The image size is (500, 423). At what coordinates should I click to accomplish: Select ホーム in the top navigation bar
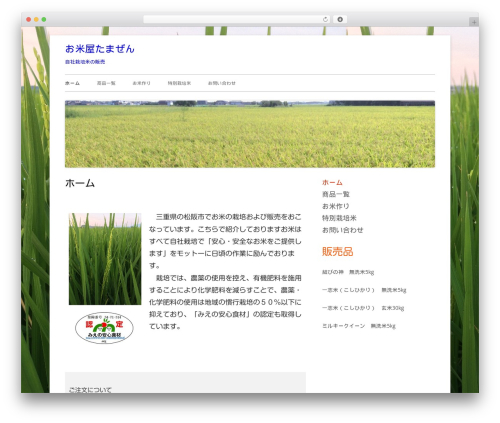(x=72, y=83)
